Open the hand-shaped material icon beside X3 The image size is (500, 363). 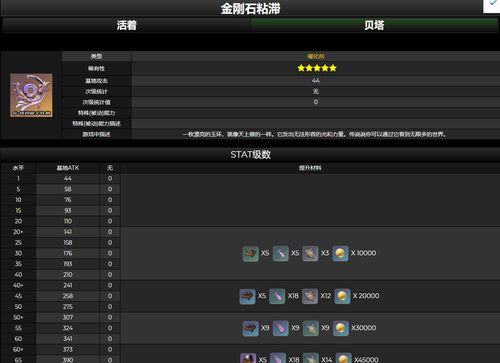pyautogui.click(x=310, y=254)
